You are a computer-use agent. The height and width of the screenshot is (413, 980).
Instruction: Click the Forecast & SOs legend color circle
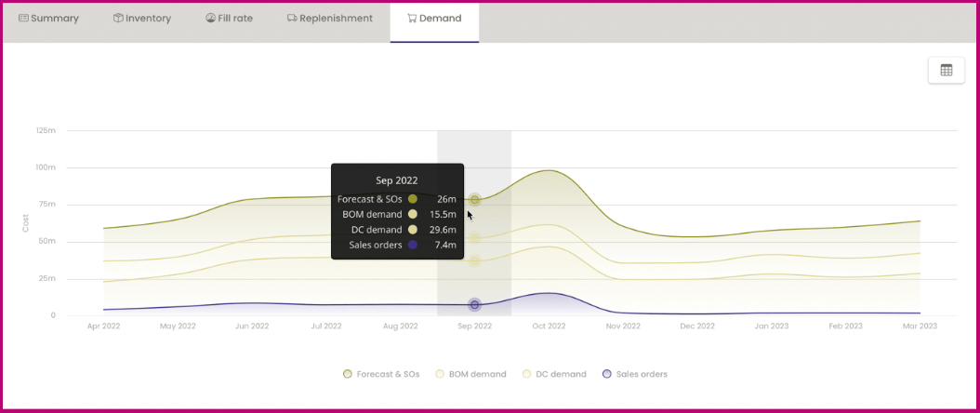pyautogui.click(x=347, y=374)
